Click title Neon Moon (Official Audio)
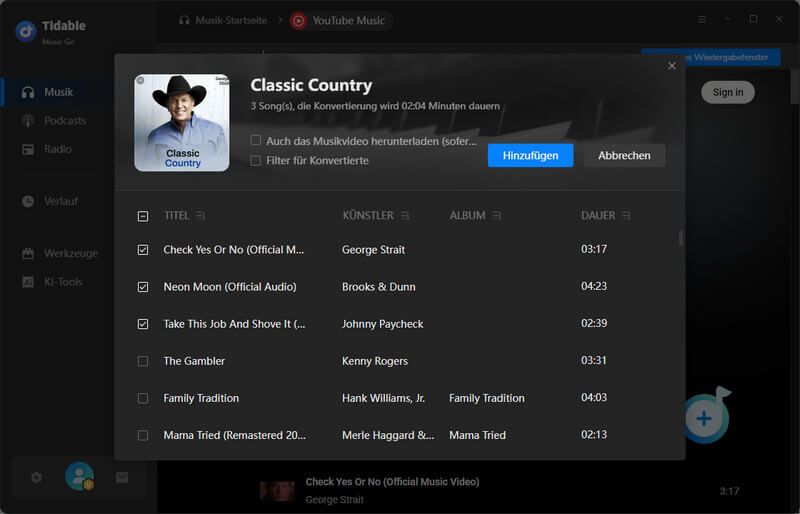 (230, 287)
